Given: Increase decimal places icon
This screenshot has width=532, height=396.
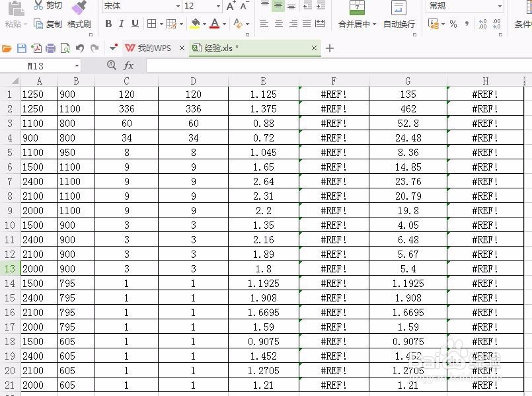Looking at the screenshot, I should [482, 24].
